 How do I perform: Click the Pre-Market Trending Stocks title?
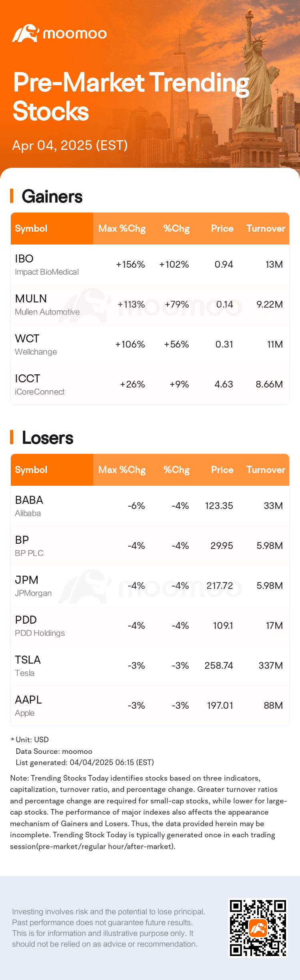coord(131,96)
